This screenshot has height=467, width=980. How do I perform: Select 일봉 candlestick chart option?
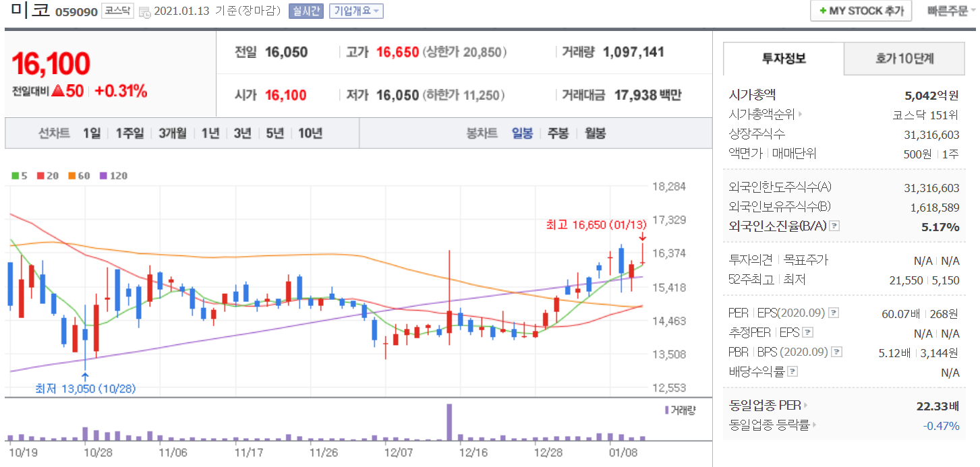[522, 133]
